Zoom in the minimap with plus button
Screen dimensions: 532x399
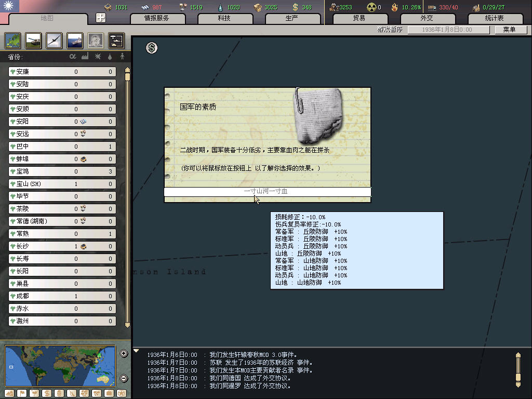coord(124,354)
